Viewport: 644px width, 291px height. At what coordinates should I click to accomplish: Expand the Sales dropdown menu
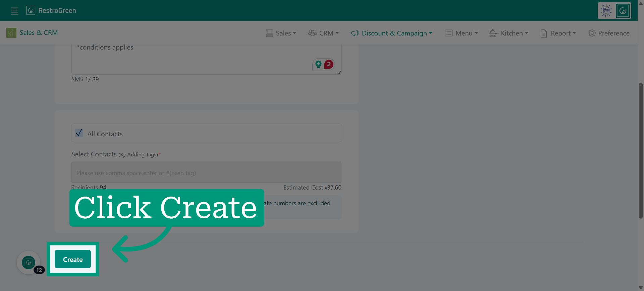coord(281,33)
